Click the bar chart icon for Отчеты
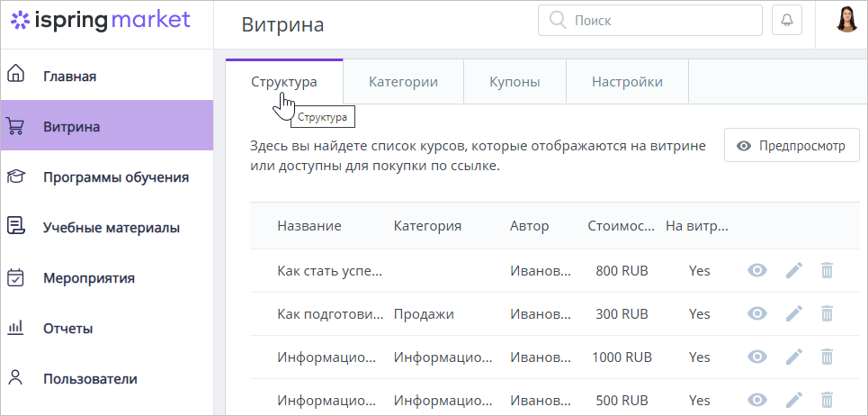Image resolution: width=868 pixels, height=416 pixels. point(15,328)
